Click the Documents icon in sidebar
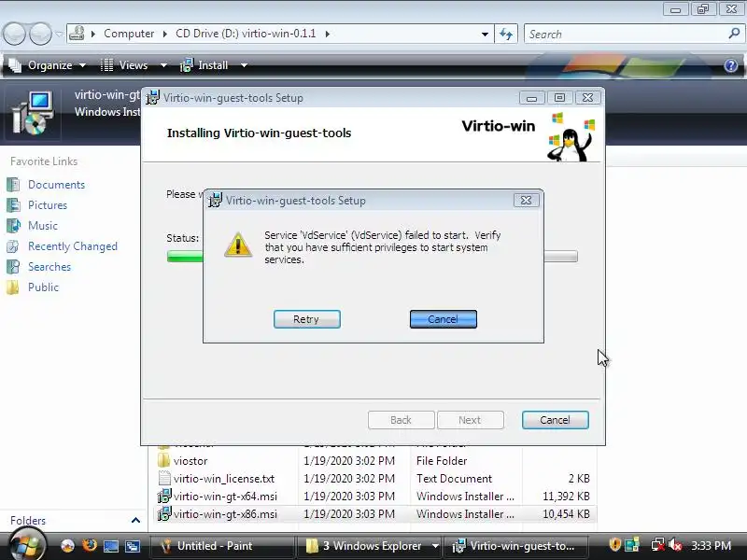Screen dimensions: 747x560 tap(13, 185)
